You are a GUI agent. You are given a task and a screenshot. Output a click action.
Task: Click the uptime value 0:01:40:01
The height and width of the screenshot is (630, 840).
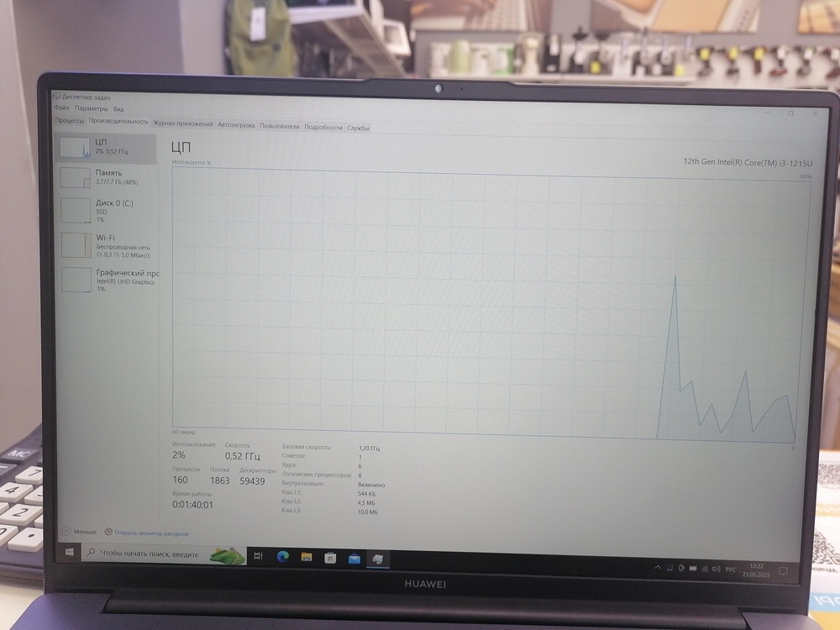192,505
